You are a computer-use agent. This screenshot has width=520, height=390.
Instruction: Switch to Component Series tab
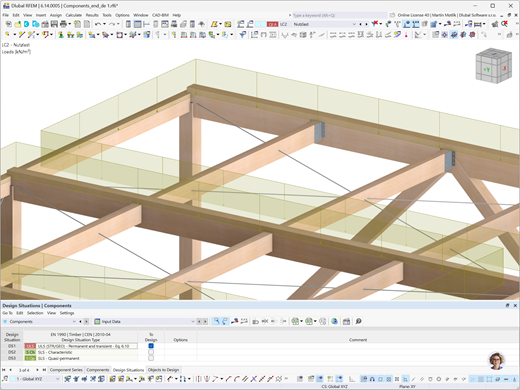point(66,370)
